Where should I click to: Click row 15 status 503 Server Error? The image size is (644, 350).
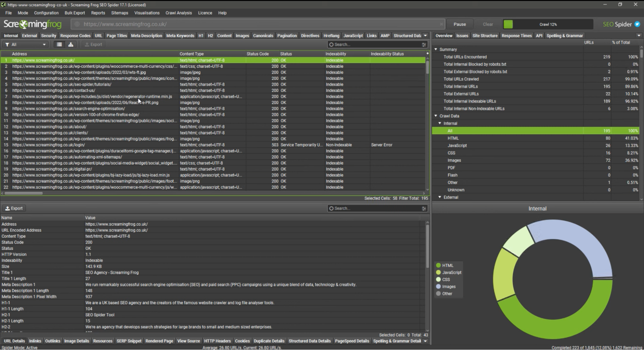tap(215, 145)
